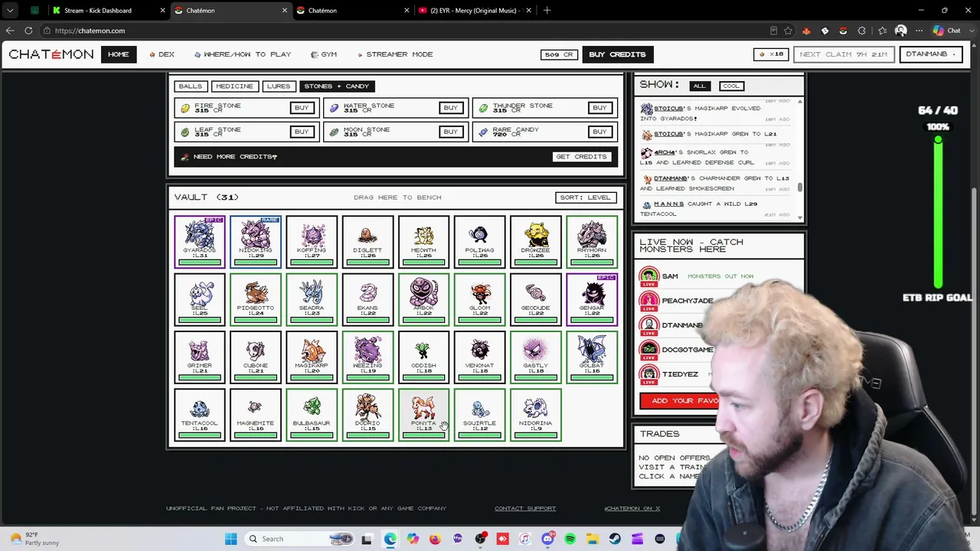Viewport: 980px width, 551px height.
Task: Go to the Home nav item
Action: click(118, 54)
